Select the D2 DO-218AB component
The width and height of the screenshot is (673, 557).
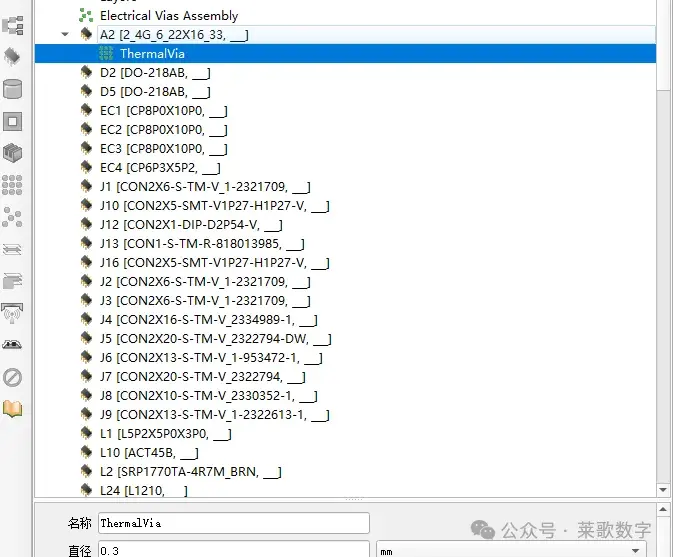pos(155,73)
